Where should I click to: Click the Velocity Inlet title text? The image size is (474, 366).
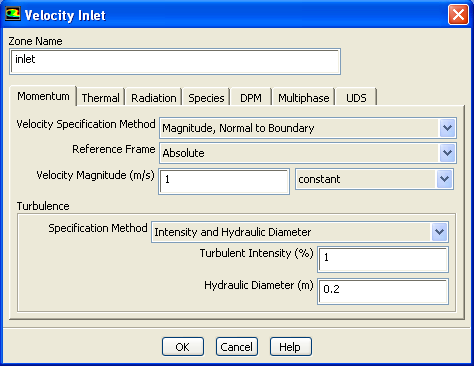click(x=65, y=15)
